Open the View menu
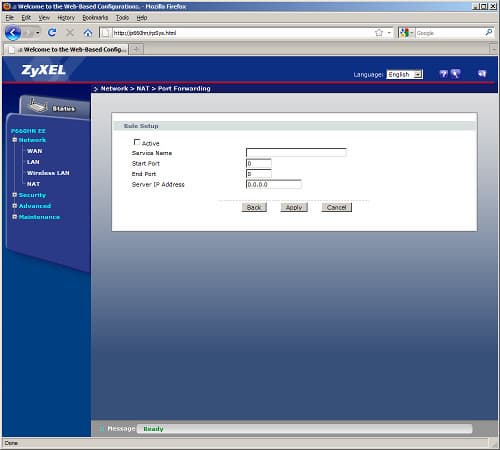500x450 pixels. click(44, 18)
